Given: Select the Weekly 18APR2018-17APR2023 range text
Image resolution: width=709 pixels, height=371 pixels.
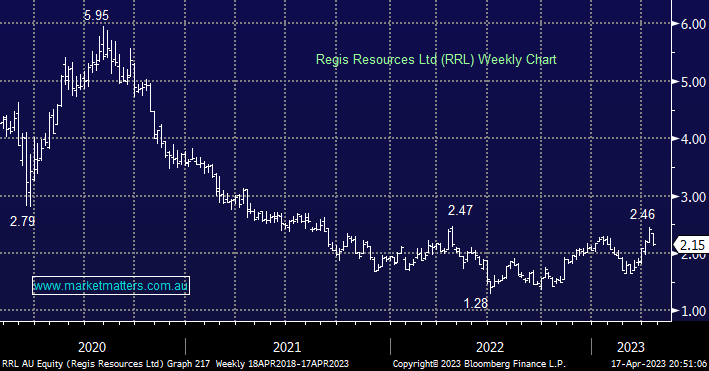Looking at the screenshot, I should pyautogui.click(x=282, y=364).
